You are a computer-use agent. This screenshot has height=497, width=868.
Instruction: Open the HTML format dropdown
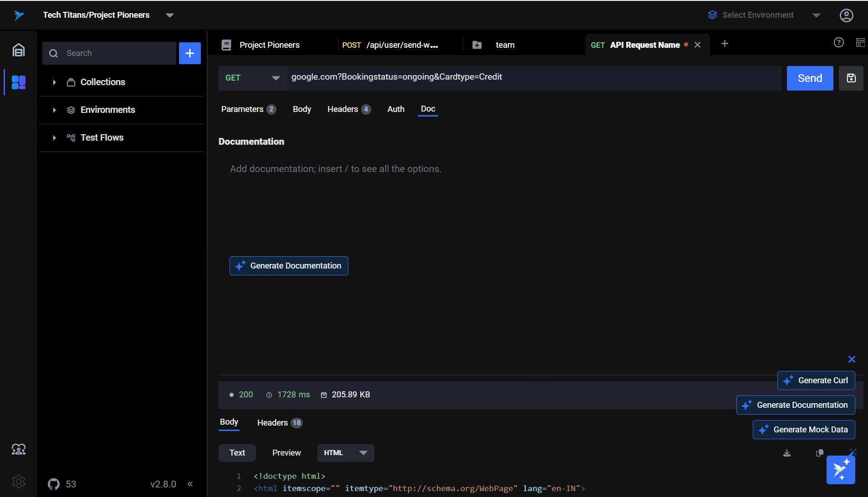346,453
